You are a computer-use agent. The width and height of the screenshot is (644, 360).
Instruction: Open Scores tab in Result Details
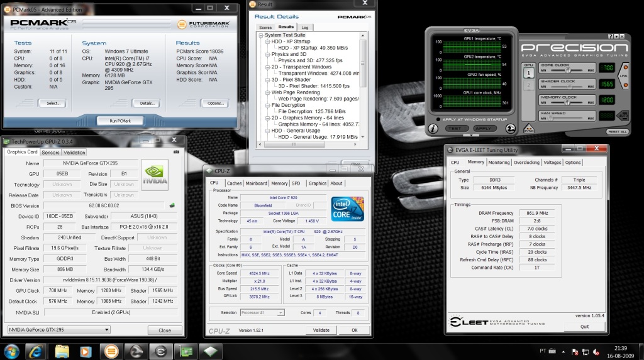click(265, 28)
